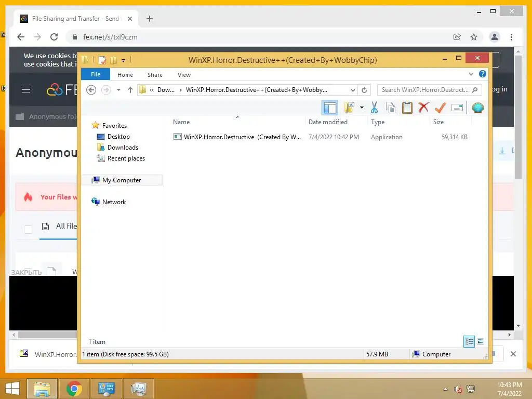Switch to details view icon

[x=469, y=342]
